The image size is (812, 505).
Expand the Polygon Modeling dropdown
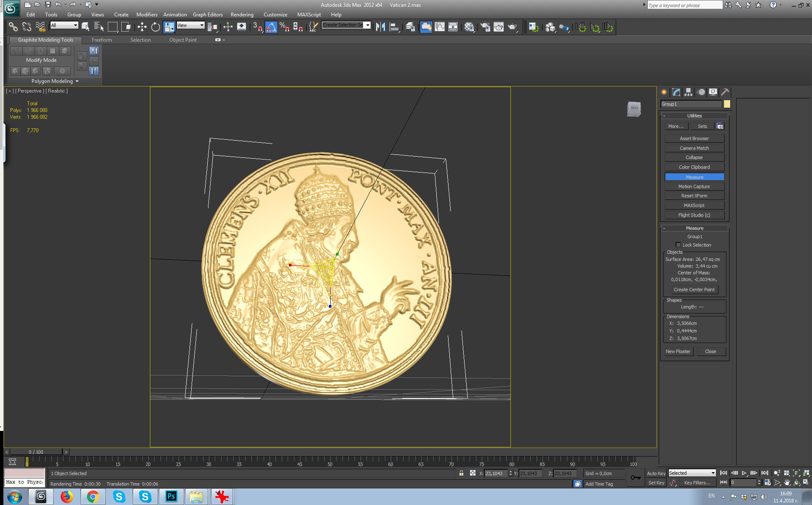(x=55, y=81)
